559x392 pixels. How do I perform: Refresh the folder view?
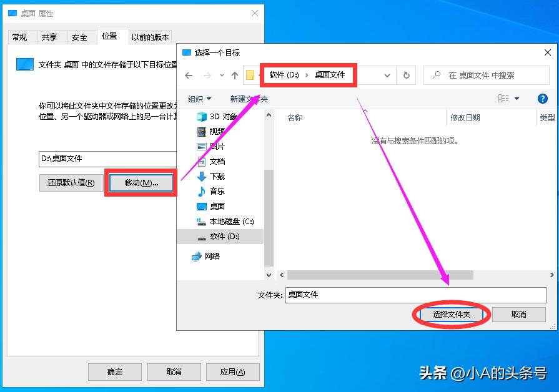[x=407, y=74]
